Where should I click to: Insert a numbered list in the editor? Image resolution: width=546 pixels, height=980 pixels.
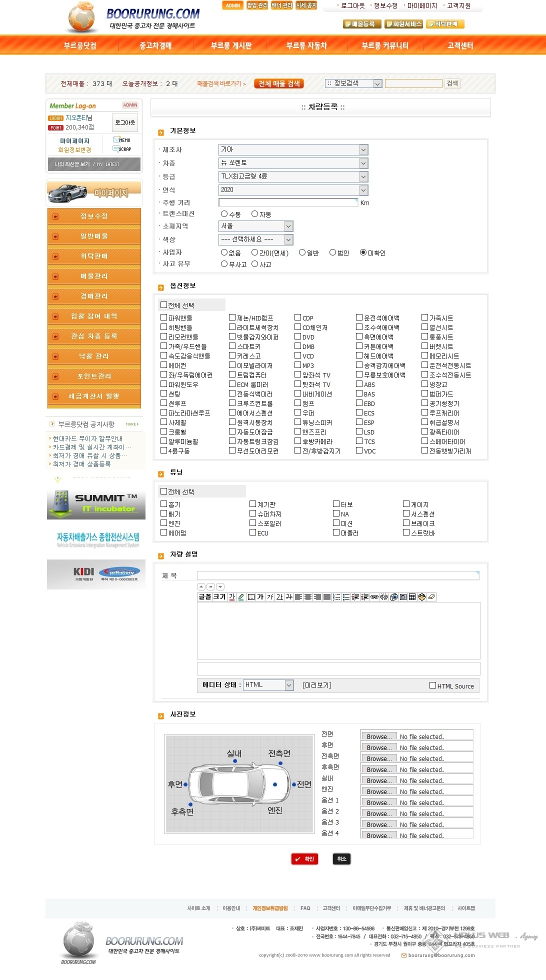click(x=336, y=596)
